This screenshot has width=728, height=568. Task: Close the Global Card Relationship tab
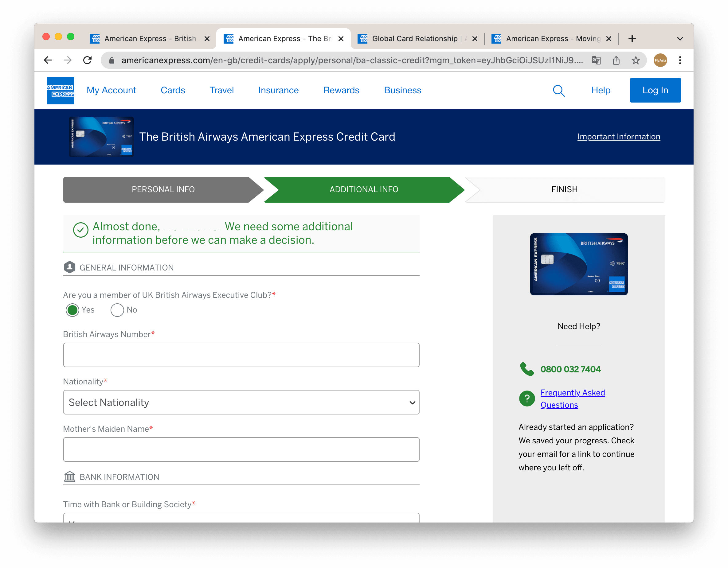[475, 39]
